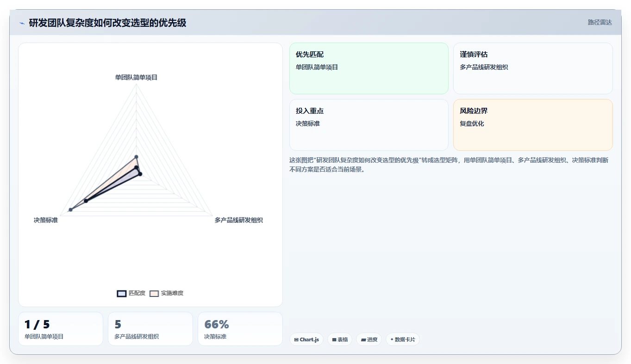Screen dimensions: 631x364
Task: Click the 多产品线研发组织 radar axis label
Action: coord(239,220)
